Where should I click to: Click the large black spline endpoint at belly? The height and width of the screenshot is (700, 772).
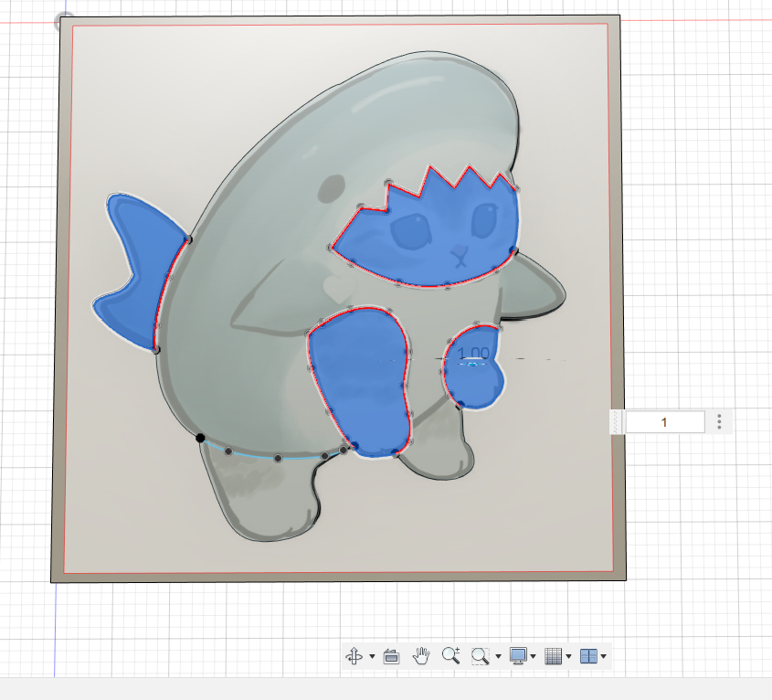click(200, 438)
